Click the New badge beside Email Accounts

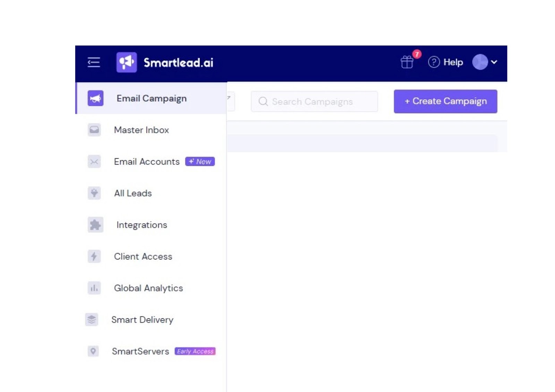click(200, 162)
